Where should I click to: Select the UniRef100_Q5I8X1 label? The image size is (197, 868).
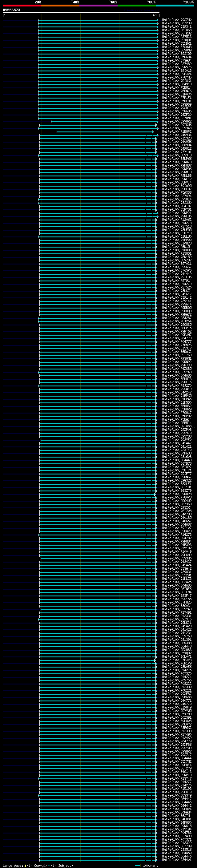point(177,81)
